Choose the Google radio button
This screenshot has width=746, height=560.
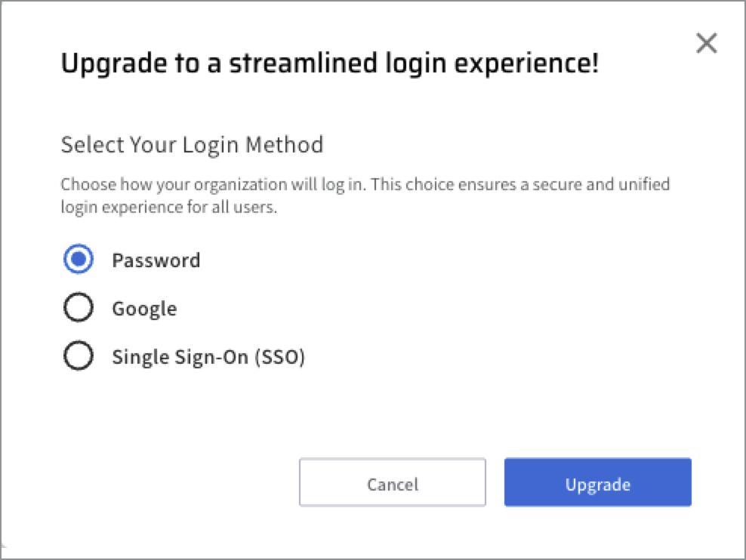(x=79, y=308)
